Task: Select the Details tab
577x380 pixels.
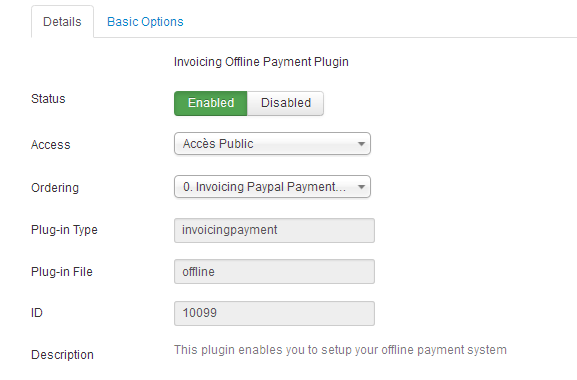Action: pyautogui.click(x=62, y=22)
